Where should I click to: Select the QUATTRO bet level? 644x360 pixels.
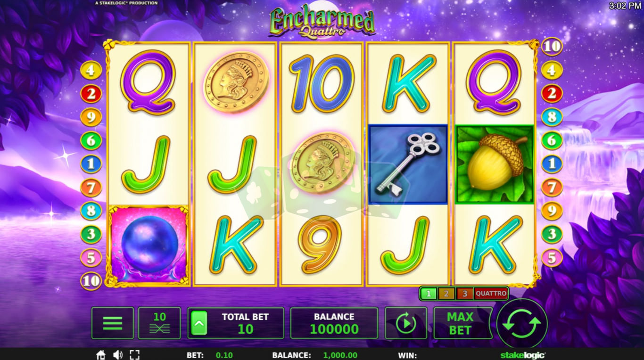coord(491,294)
